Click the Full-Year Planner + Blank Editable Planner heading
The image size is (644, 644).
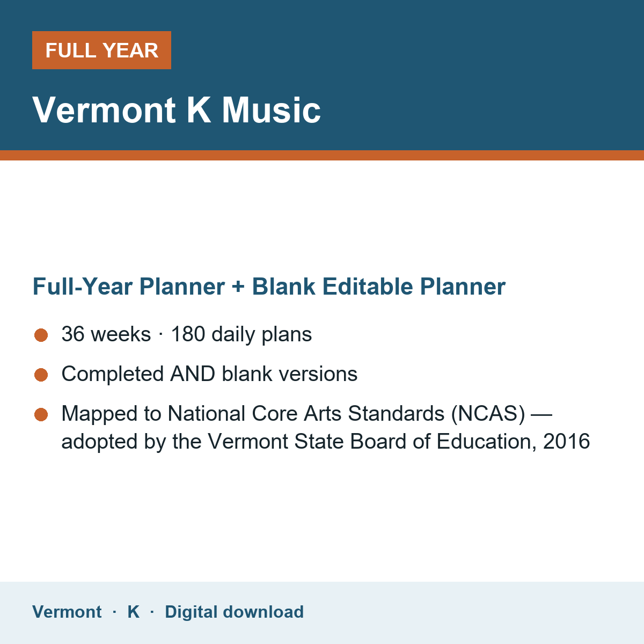[269, 287]
